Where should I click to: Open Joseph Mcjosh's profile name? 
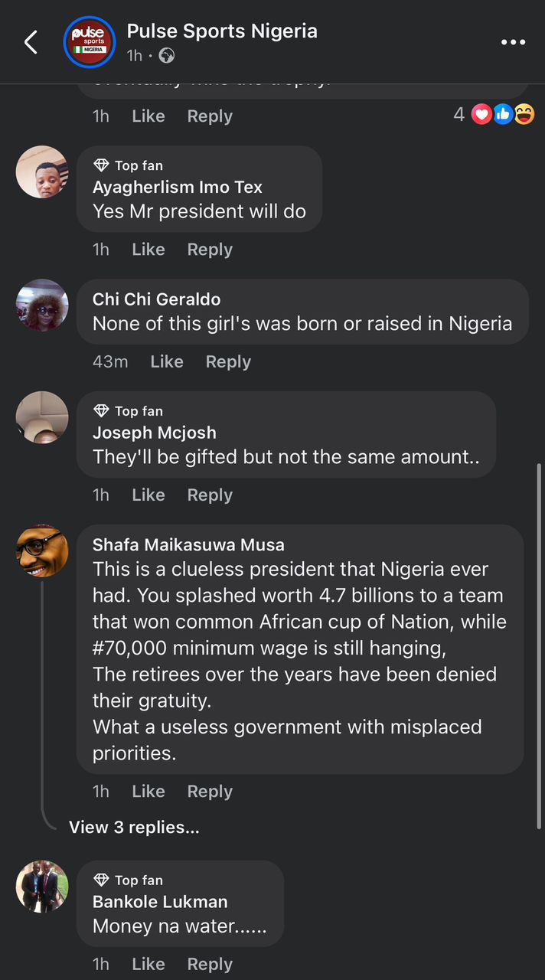point(154,433)
